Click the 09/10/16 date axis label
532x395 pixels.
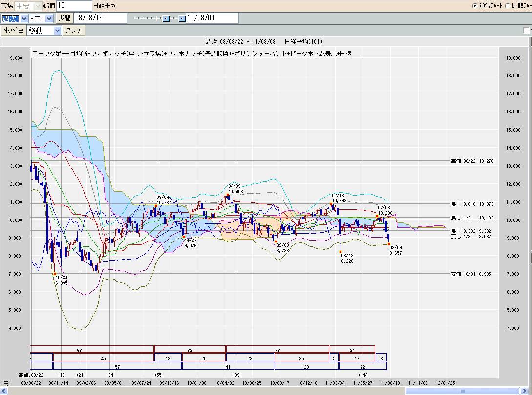pyautogui.click(x=169, y=383)
